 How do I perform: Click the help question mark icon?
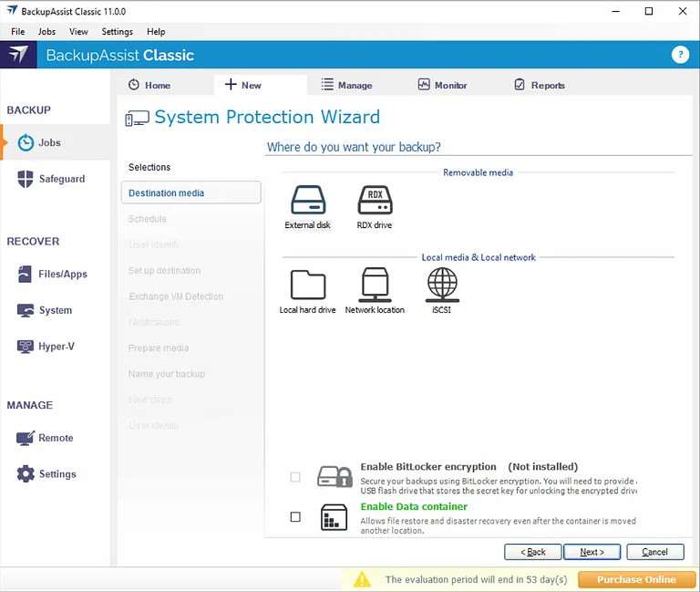tap(680, 55)
